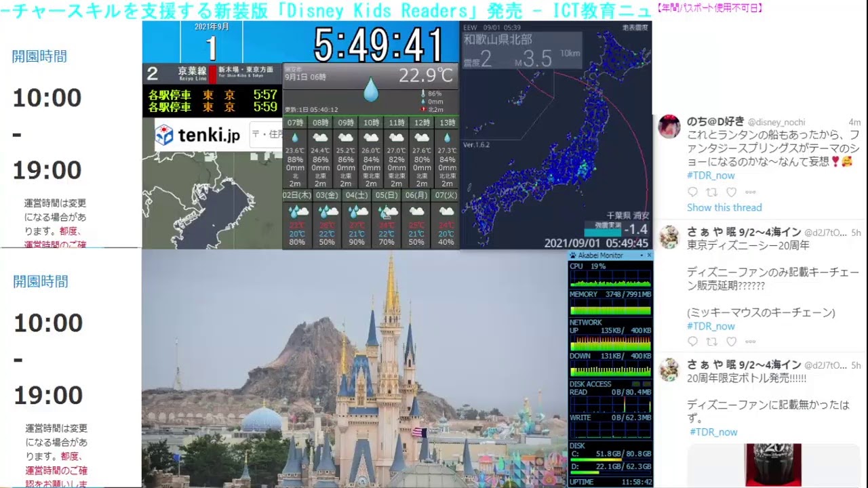This screenshot has width=868, height=488.
Task: Close the Akabei Monitor window
Action: [x=649, y=256]
